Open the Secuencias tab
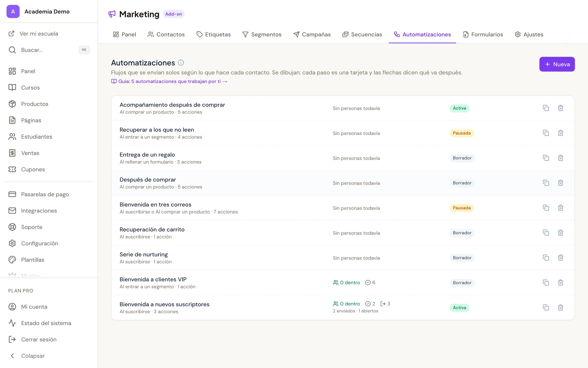 [362, 34]
